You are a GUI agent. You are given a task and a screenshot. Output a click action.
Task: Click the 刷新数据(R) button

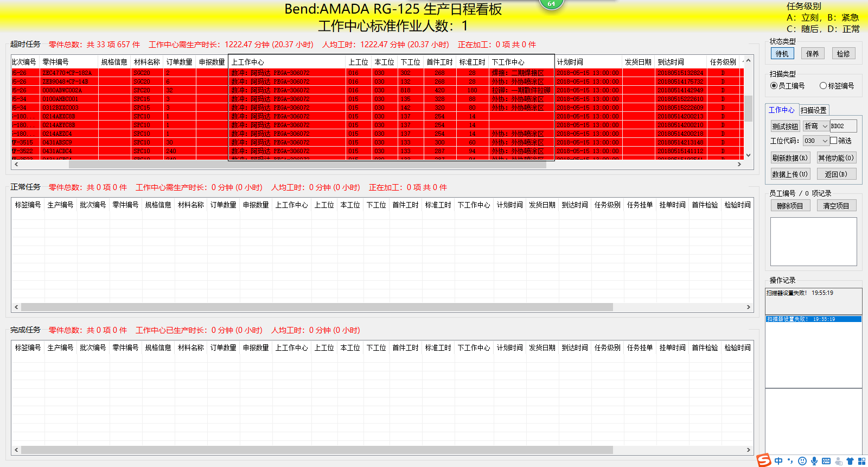click(790, 158)
